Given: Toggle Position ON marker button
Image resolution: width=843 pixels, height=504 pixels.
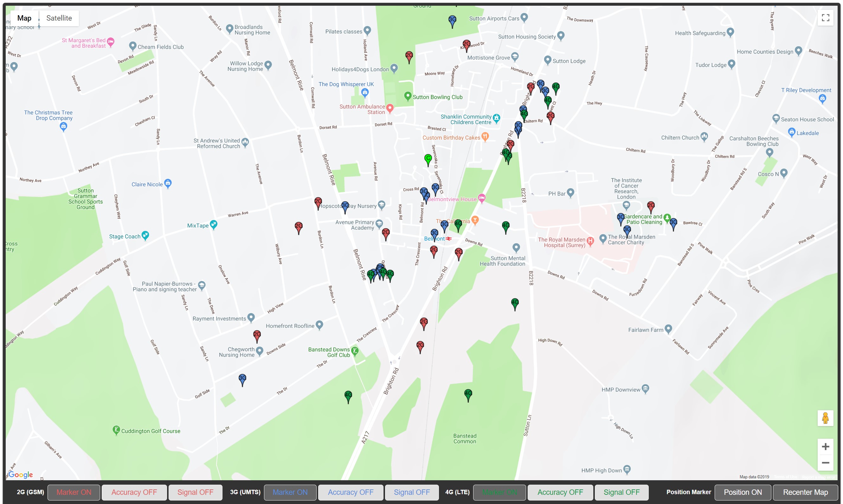Looking at the screenshot, I should tap(743, 492).
